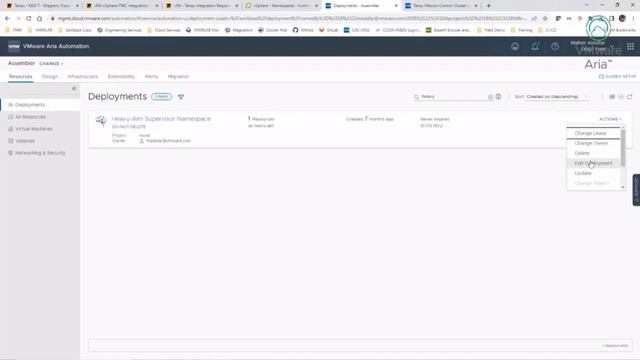Open the Training bookmarks folder

tap(521, 30)
